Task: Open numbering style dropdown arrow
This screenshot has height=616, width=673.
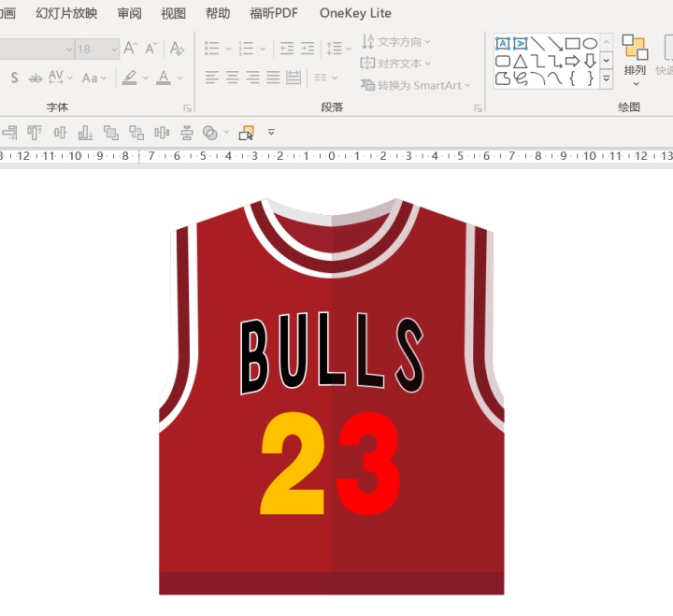Action: coord(263,49)
